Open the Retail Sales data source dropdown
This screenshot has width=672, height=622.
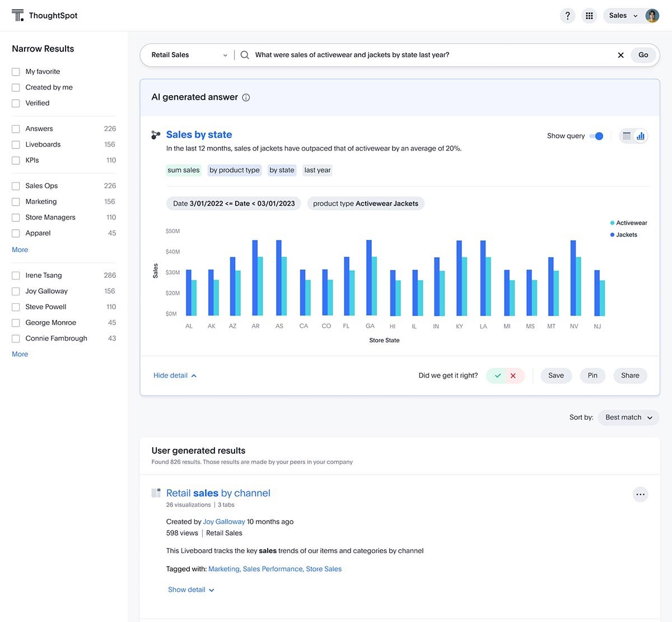[x=188, y=55]
